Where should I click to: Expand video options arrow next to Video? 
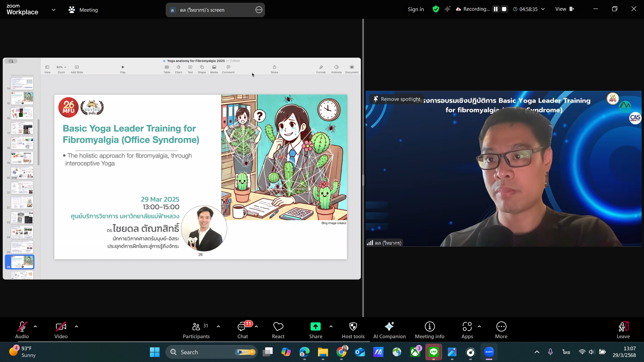tap(76, 326)
